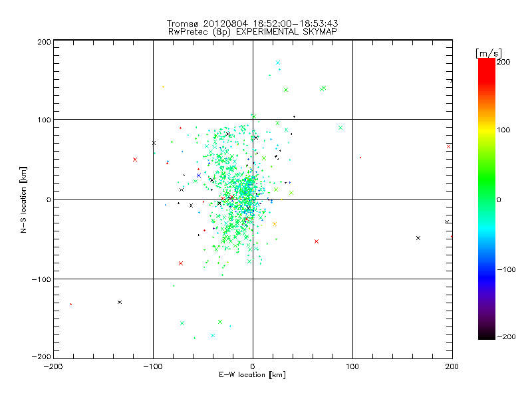
Task: Select the black X marker near the bottom-left corner
Action: point(120,302)
